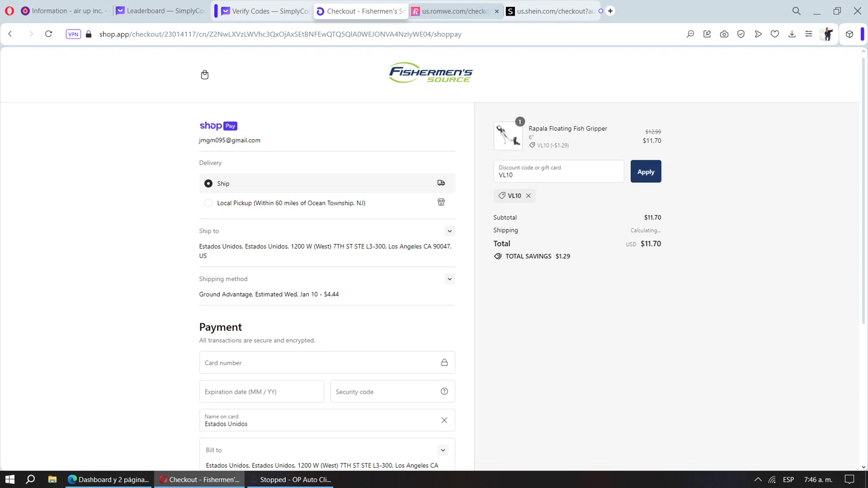This screenshot has height=488, width=868.
Task: Click the security code help icon
Action: 444,391
